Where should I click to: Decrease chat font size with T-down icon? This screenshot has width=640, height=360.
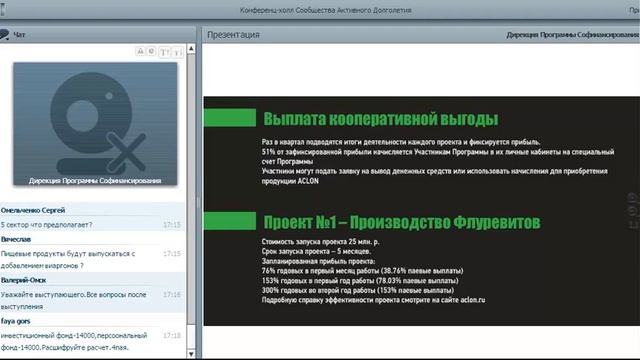click(178, 52)
